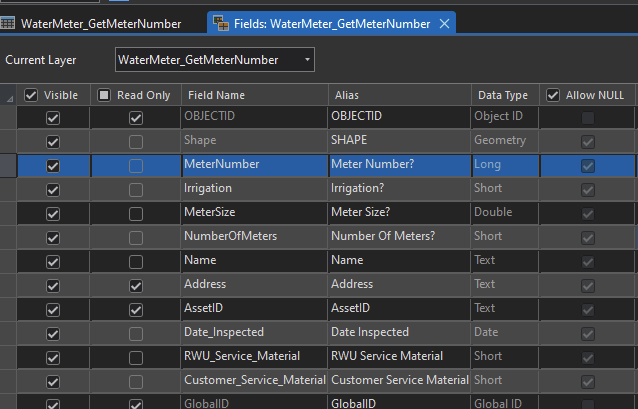Click the table icon on the WaterMeter_GetMeterNumber tab
This screenshot has height=409, width=638.
[x=8, y=23]
